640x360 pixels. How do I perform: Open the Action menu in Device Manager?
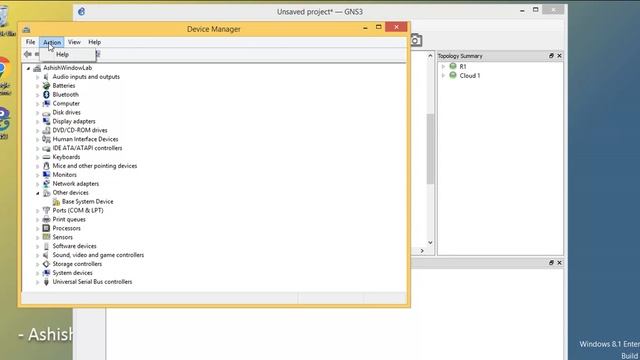[x=52, y=42]
